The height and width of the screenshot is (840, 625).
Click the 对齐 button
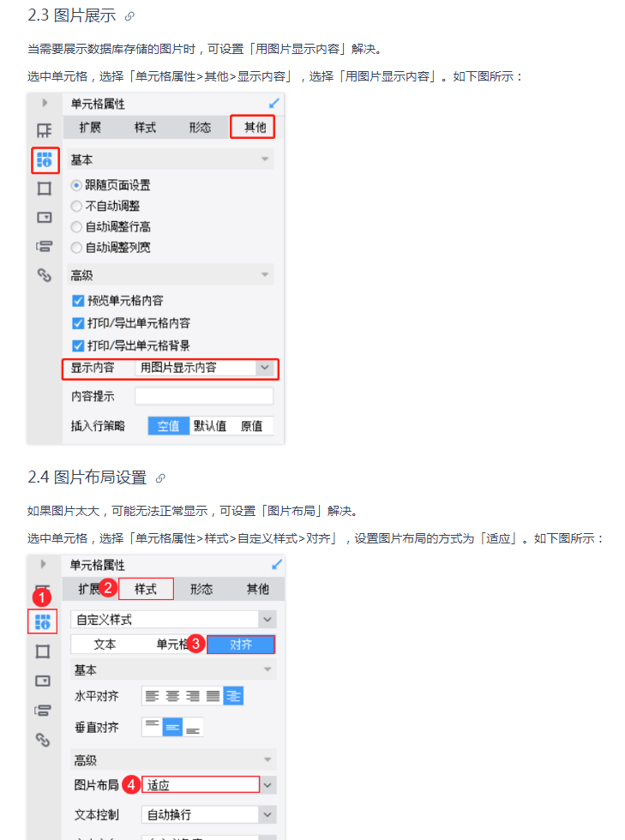click(x=241, y=645)
